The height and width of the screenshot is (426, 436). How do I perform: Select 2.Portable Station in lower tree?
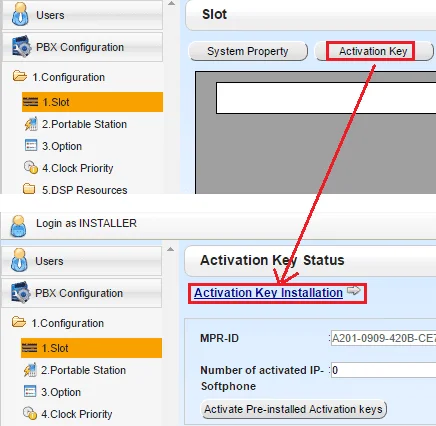click(83, 370)
